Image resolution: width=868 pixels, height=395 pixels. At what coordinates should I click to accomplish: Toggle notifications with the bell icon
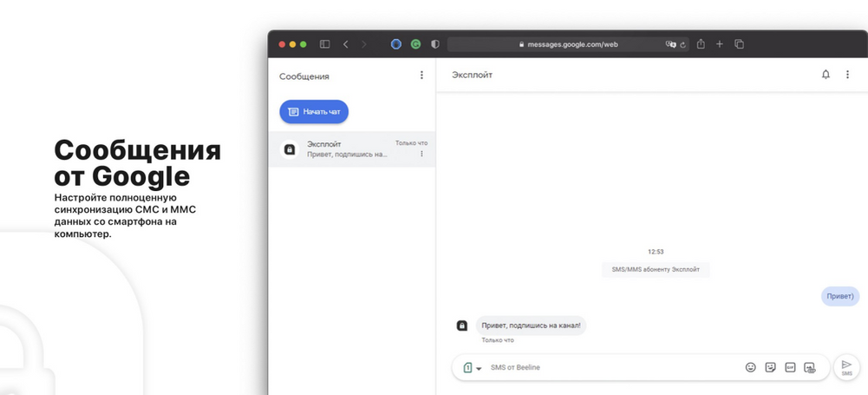(x=826, y=75)
